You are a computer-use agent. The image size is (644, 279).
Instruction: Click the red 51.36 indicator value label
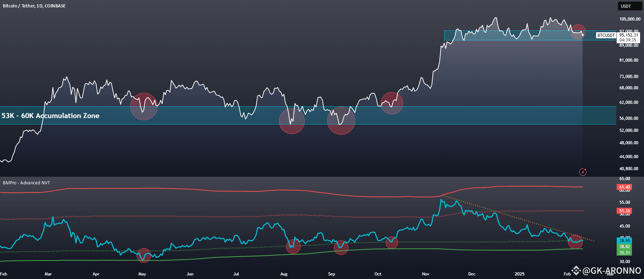624,211
